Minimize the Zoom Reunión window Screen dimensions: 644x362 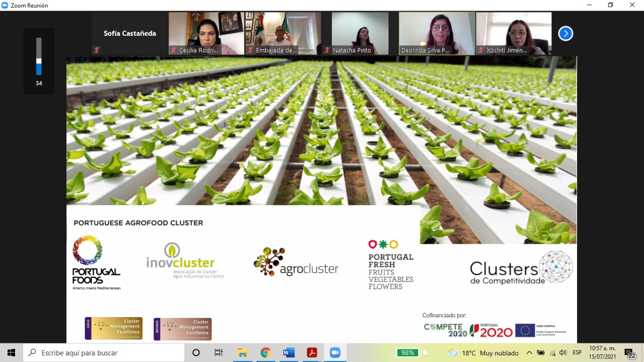pyautogui.click(x=589, y=5)
